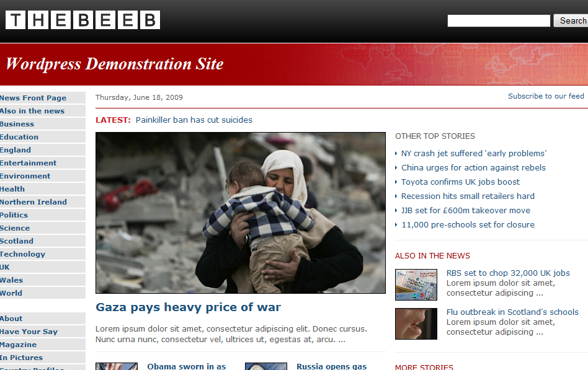588x370 pixels.
Task: Open 11,000 pre-schools set for closure
Action: click(468, 224)
